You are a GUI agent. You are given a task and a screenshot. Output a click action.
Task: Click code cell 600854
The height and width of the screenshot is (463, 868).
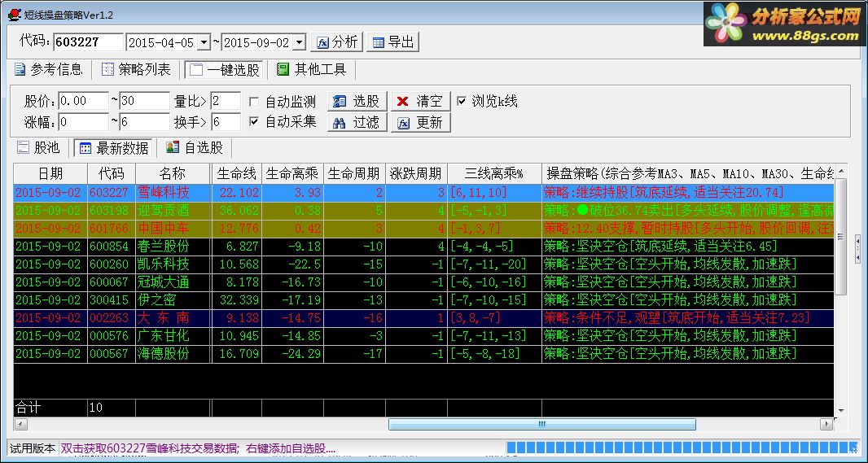[112, 247]
